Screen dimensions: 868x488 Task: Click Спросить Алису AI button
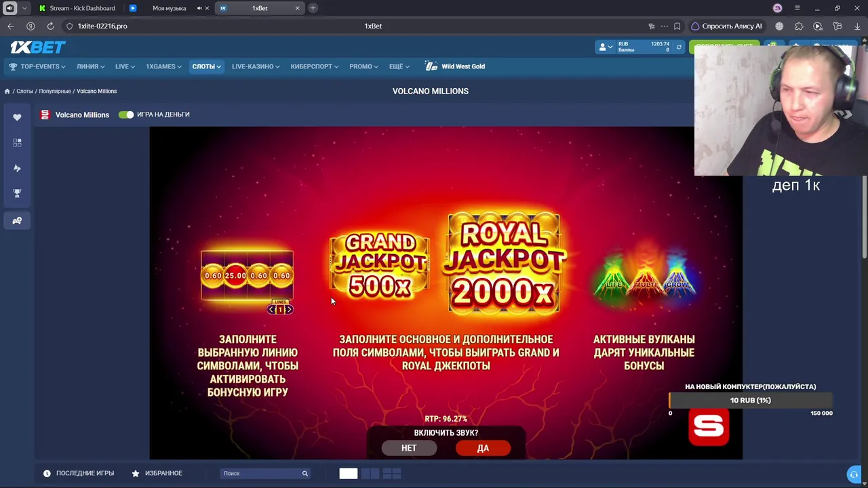pos(726,26)
